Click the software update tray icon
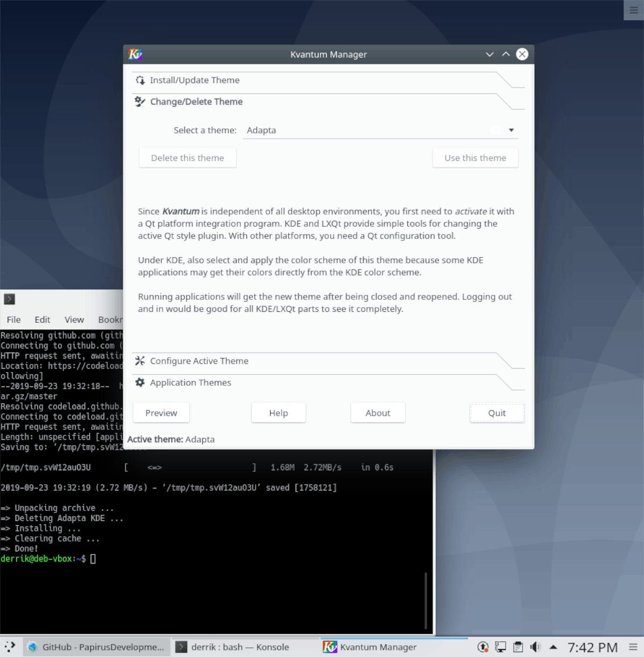Viewport: 644px width, 657px height. pos(483,647)
